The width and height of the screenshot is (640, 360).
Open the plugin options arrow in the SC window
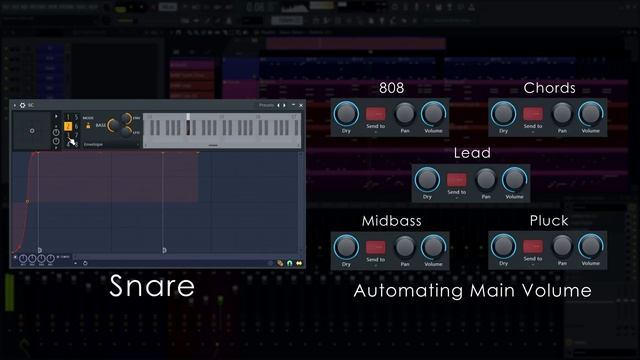pyautogui.click(x=15, y=105)
